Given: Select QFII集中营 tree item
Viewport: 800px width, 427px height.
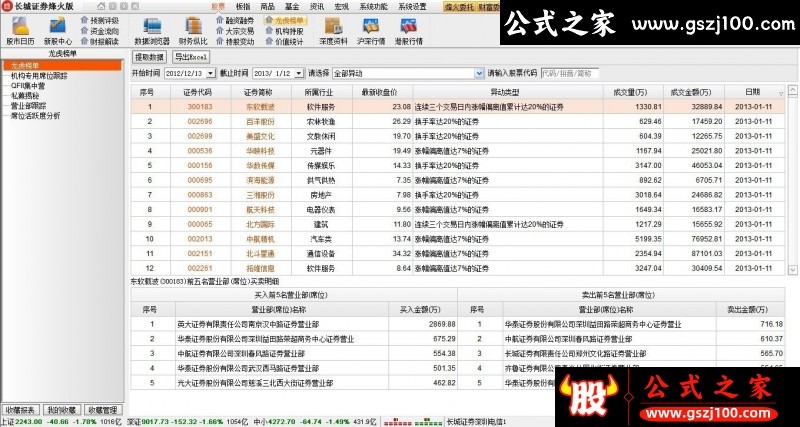Looking at the screenshot, I should click(28, 86).
